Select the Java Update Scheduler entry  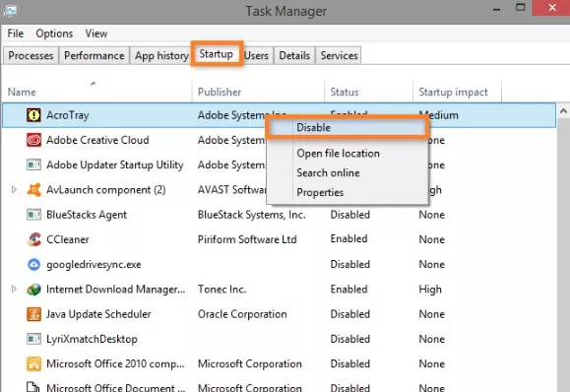pos(98,314)
